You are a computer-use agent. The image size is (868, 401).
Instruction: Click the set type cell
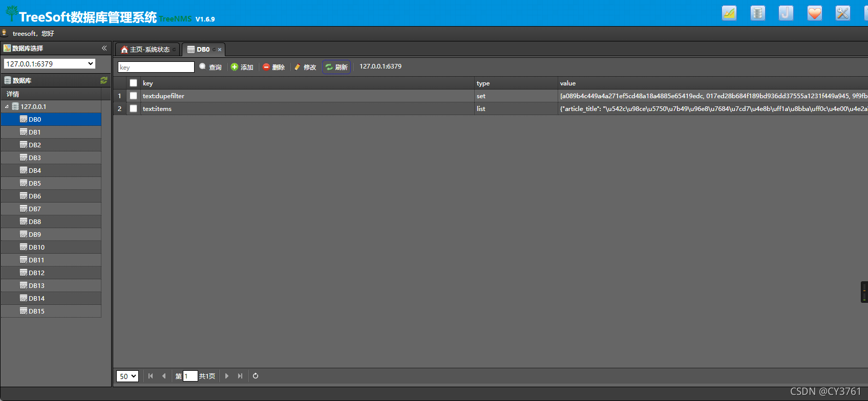(516, 96)
